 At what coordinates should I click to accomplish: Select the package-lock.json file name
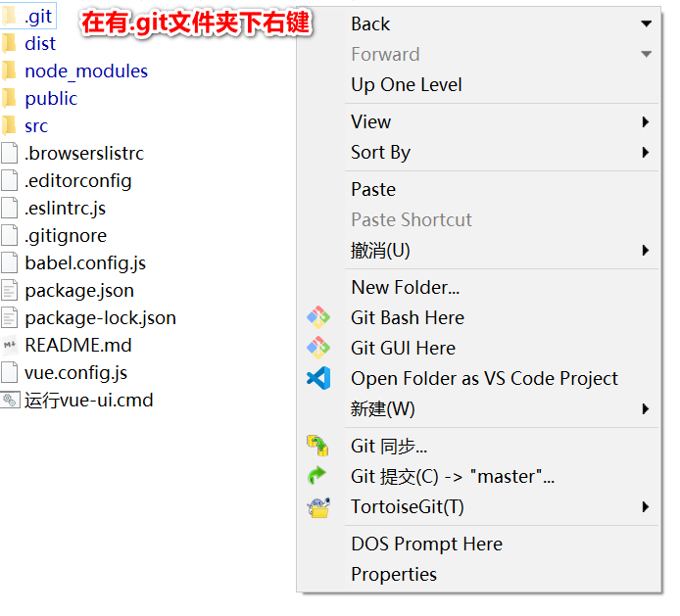[x=101, y=318]
